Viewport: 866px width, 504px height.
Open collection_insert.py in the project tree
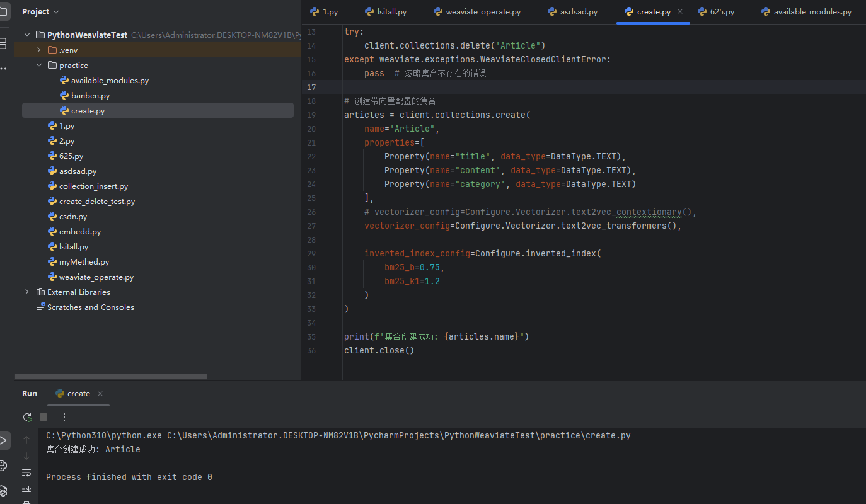click(93, 186)
